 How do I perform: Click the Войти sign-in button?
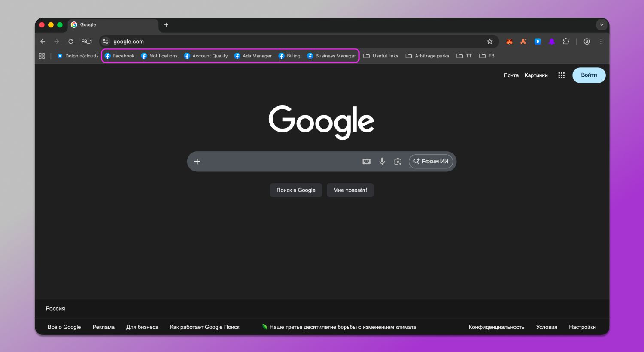(x=589, y=75)
